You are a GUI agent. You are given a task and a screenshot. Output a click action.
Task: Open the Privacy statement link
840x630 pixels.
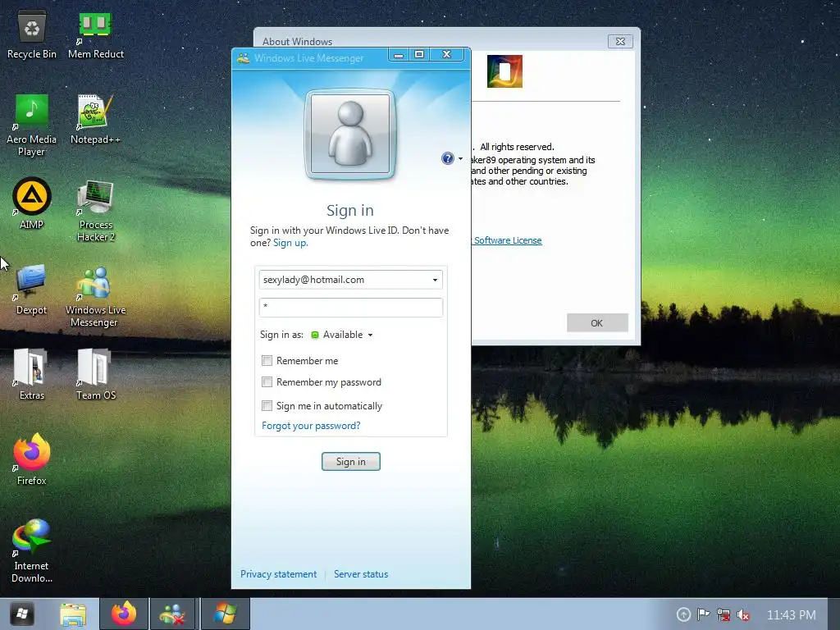(x=279, y=574)
